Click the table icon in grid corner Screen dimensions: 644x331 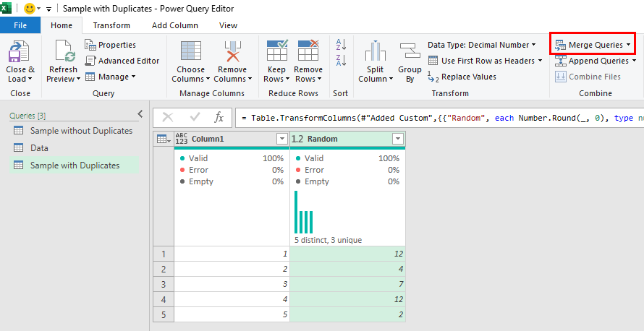[164, 139]
